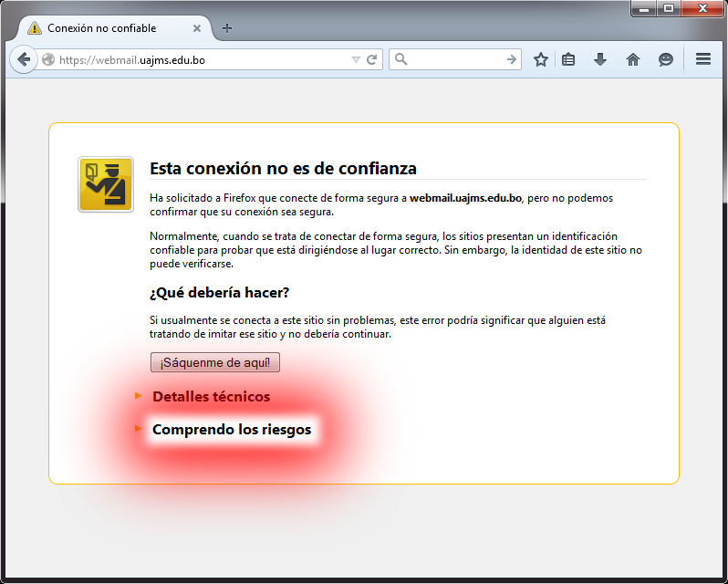Go to the Home page
Viewport: 728px width, 584px height.
tap(633, 59)
